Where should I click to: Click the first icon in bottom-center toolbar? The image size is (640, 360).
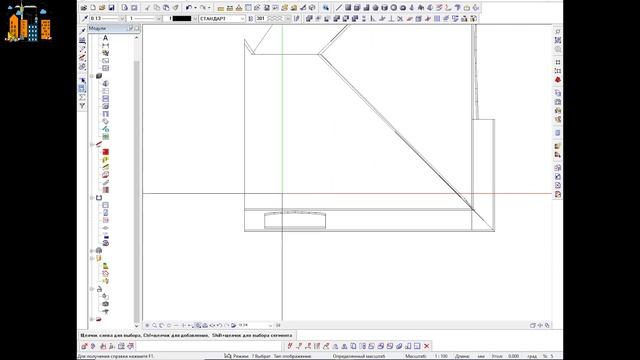[x=290, y=346]
